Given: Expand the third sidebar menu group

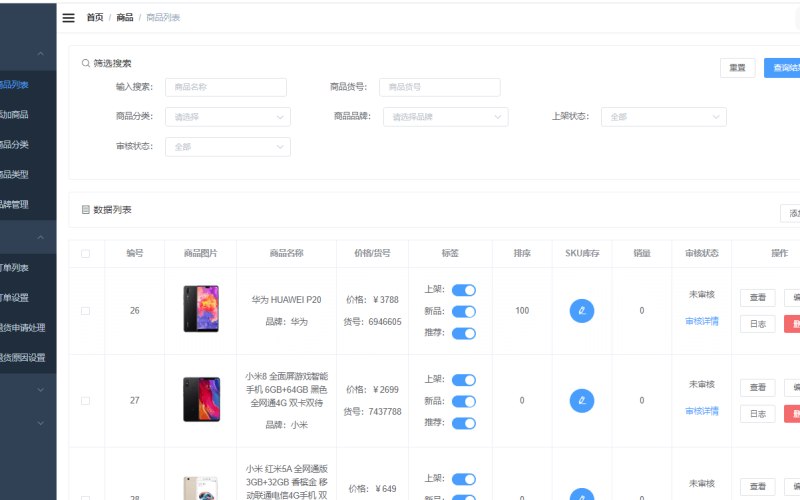Looking at the screenshot, I should point(41,390).
